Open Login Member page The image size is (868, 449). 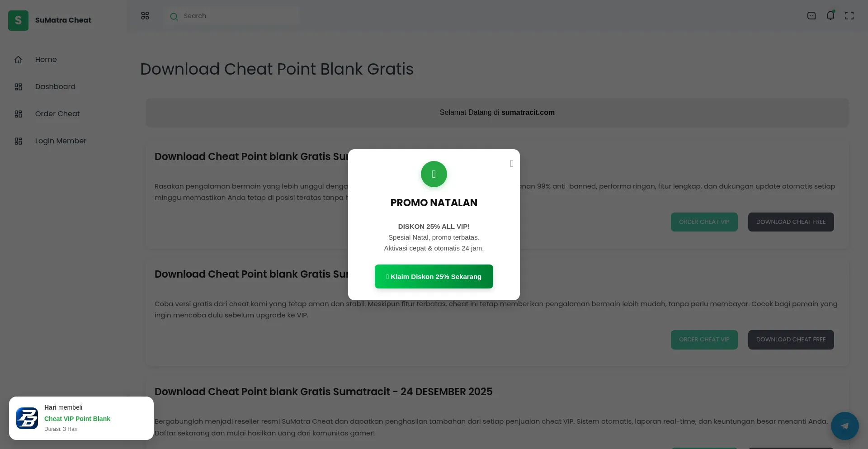coord(61,141)
